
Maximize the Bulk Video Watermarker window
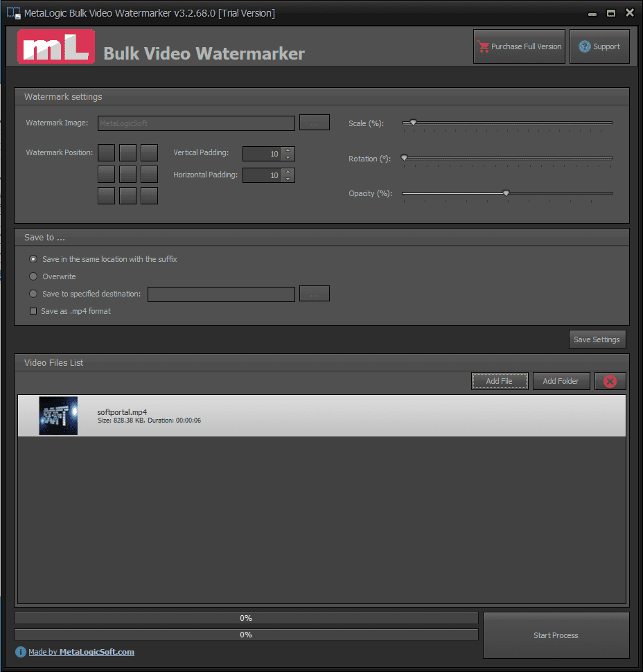coord(611,13)
